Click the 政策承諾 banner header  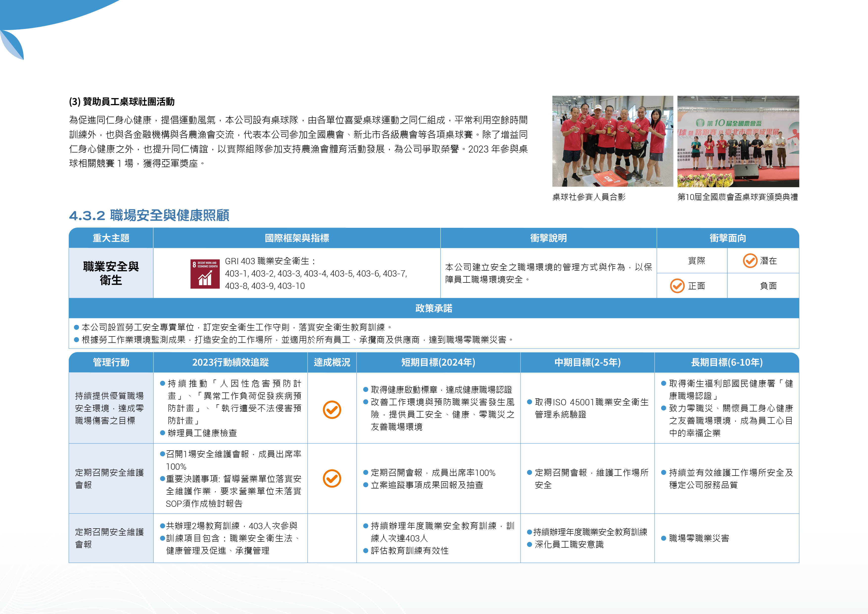click(434, 308)
